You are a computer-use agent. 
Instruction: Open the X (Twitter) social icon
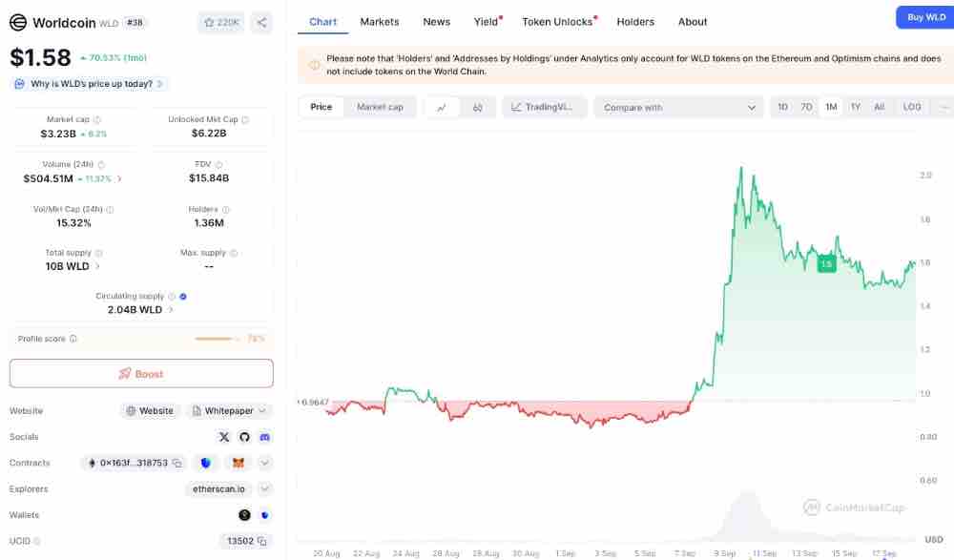224,437
